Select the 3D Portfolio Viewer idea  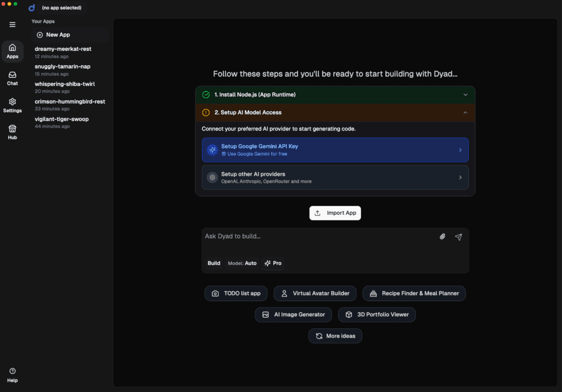[x=376, y=315]
